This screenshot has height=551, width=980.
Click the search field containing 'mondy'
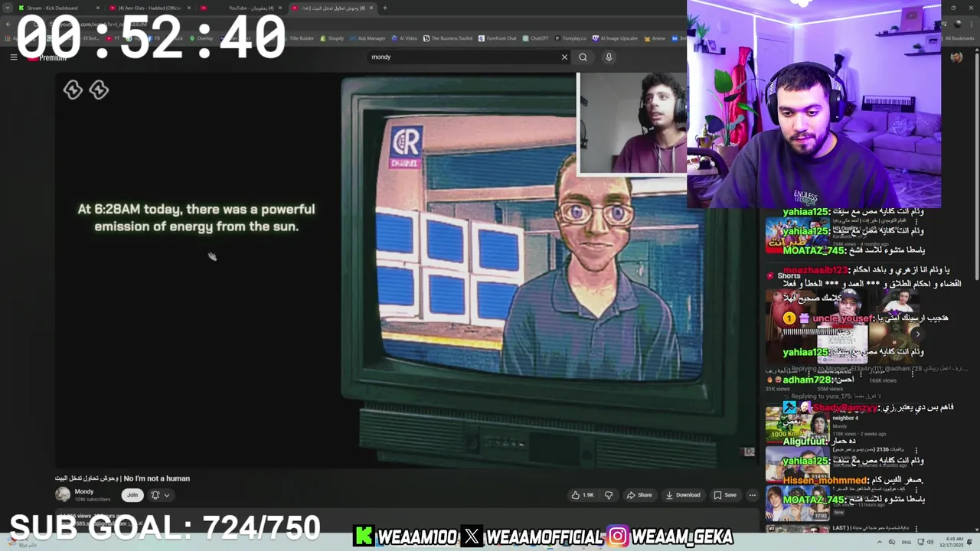(x=463, y=57)
